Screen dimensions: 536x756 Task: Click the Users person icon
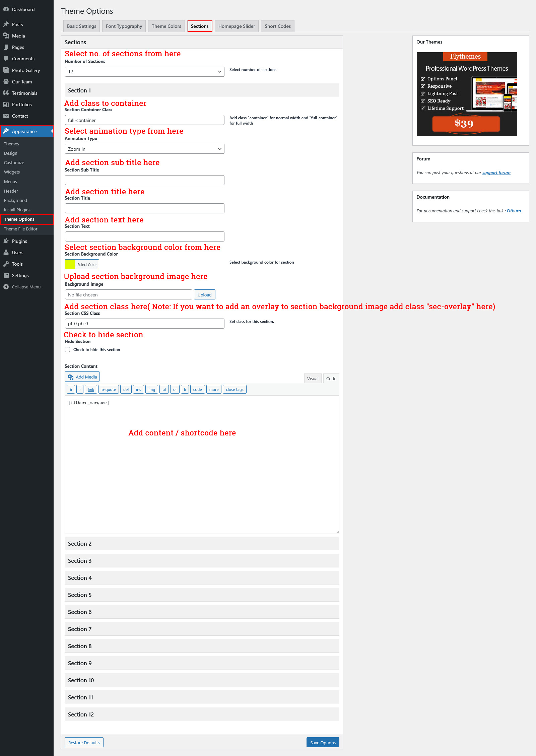(x=6, y=253)
